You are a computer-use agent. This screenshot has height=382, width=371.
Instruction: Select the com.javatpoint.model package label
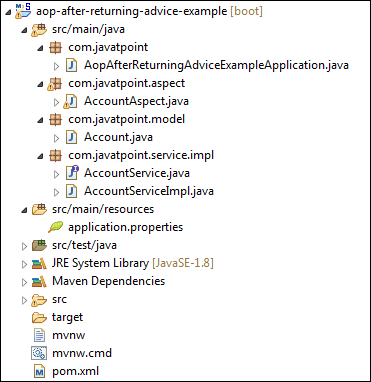click(x=126, y=119)
